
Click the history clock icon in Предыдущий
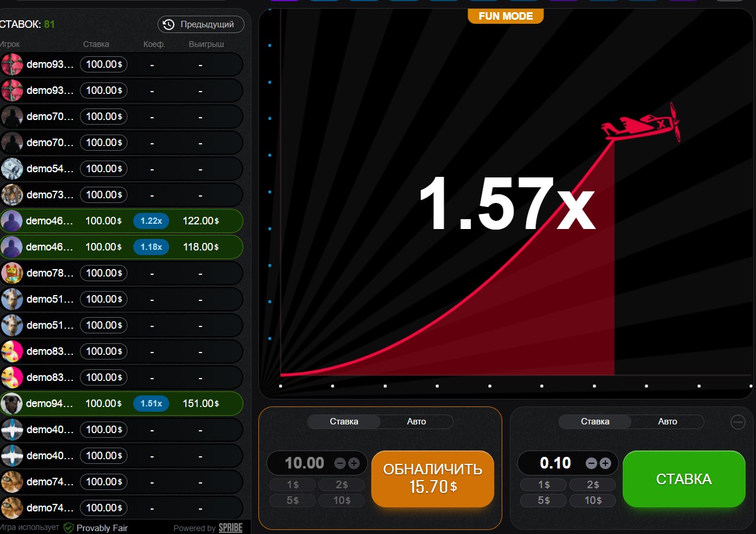[x=169, y=24]
